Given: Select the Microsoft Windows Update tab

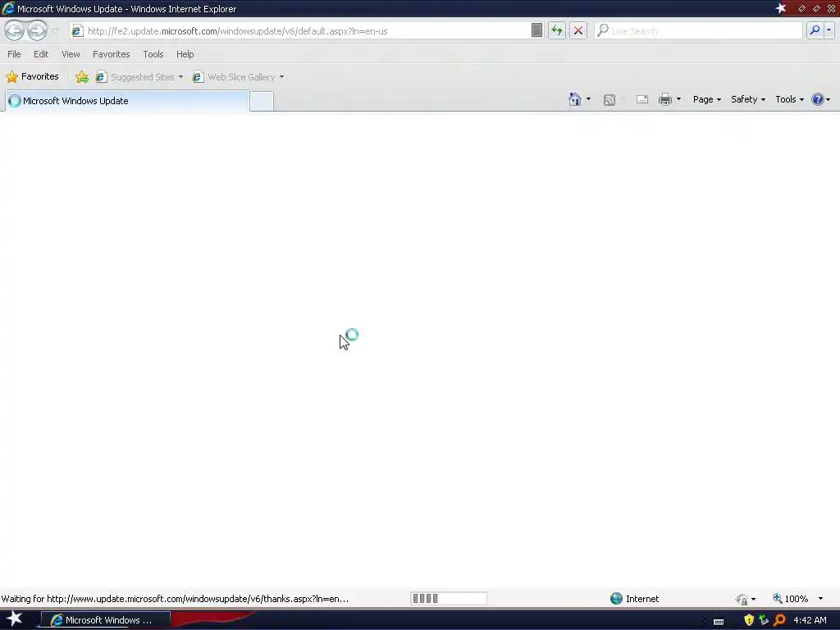Looking at the screenshot, I should (x=126, y=101).
